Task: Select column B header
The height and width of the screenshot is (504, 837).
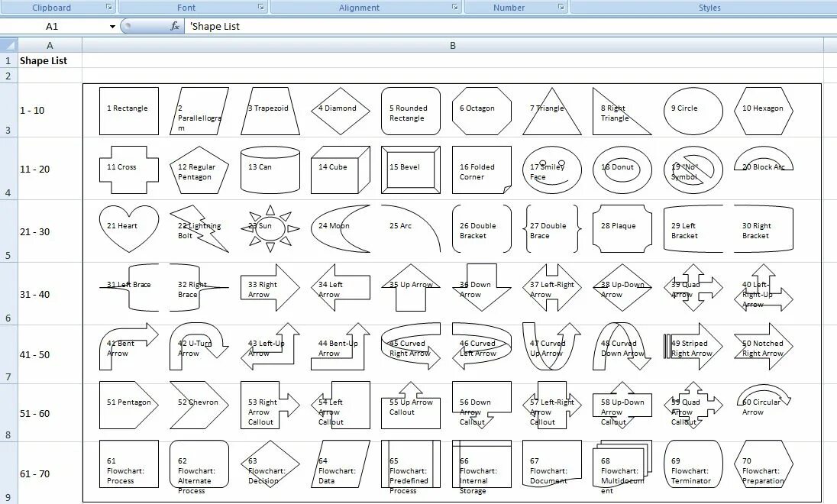Action: 453,45
